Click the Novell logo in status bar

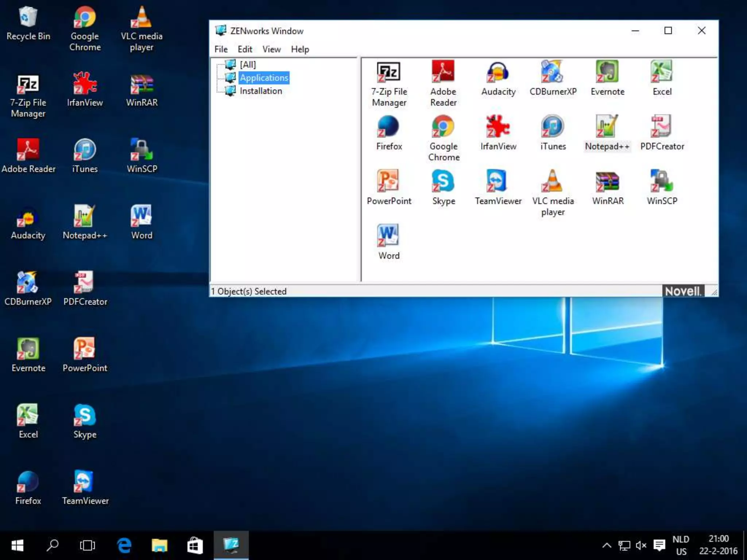pos(683,291)
